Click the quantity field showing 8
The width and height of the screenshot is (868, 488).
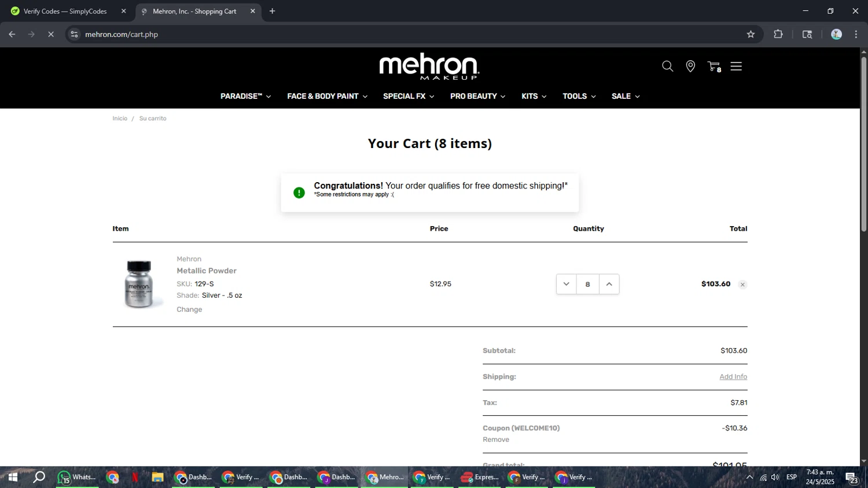pyautogui.click(x=588, y=284)
